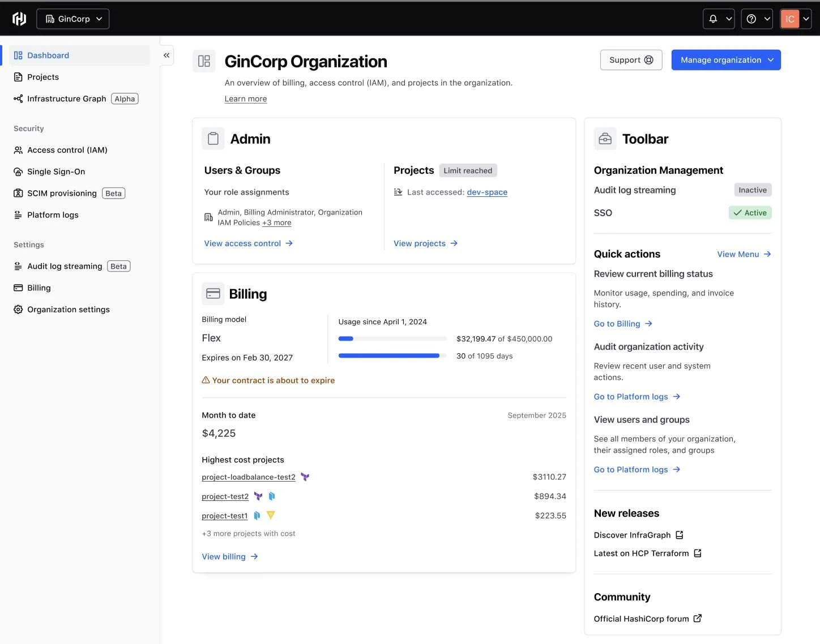Click Terraform icon beside project-loadbalance-test2
Screen dimensions: 820x644
[305, 477]
